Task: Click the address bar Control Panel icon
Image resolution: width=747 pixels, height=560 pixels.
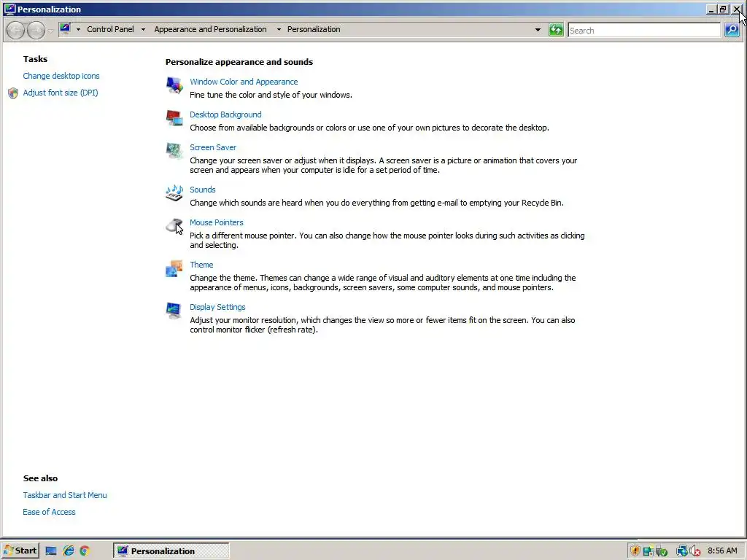Action: (x=65, y=29)
